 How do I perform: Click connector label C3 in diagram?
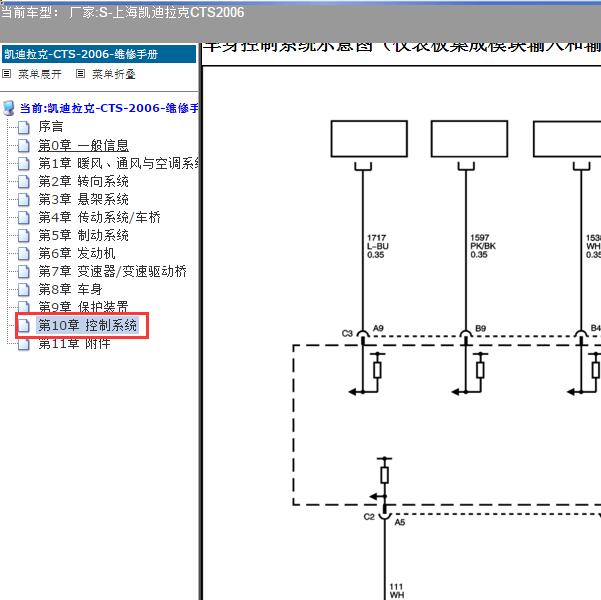point(347,333)
